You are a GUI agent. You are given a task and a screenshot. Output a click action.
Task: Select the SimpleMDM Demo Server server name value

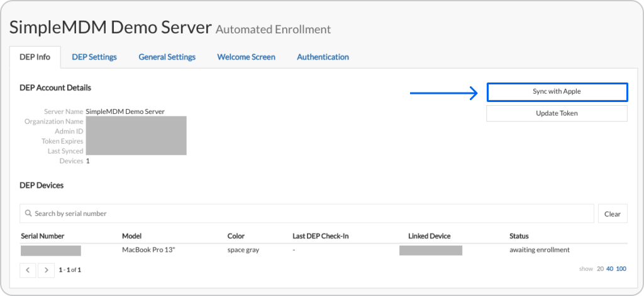point(125,111)
